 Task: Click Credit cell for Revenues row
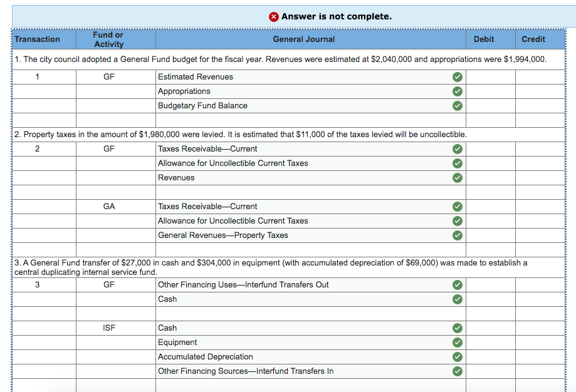[540, 178]
